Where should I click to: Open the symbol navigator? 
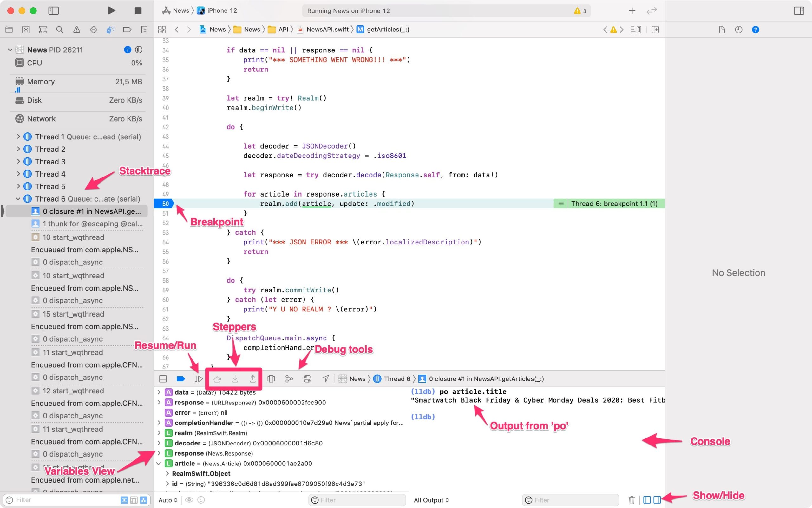click(43, 30)
